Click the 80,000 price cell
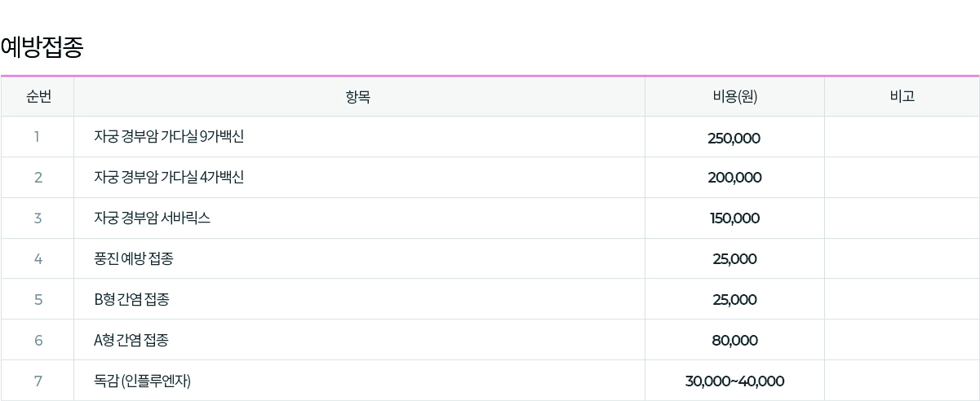Screen dimensions: 980x401 (x=734, y=341)
